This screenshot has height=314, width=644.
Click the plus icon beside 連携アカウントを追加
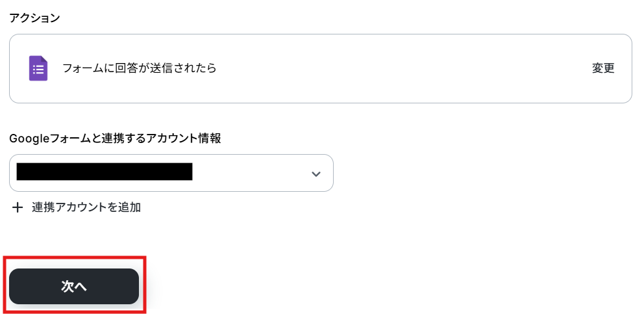18,207
